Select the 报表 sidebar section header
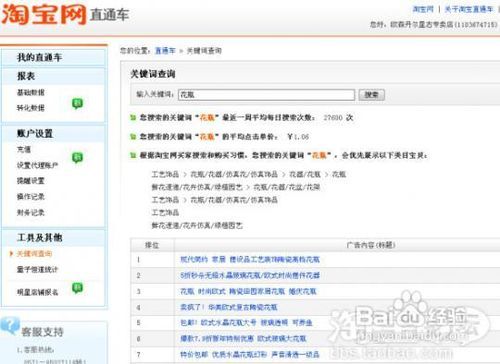The image size is (500, 364). coord(26,76)
